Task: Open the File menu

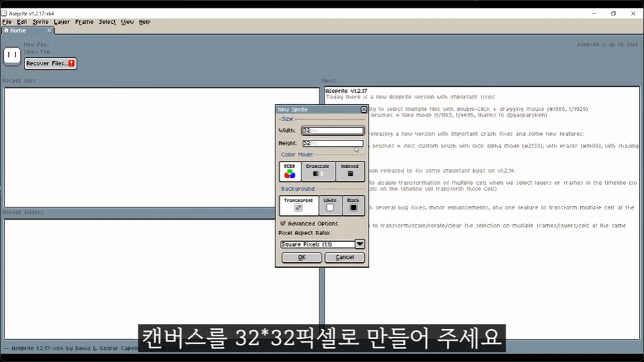Action: (7, 22)
